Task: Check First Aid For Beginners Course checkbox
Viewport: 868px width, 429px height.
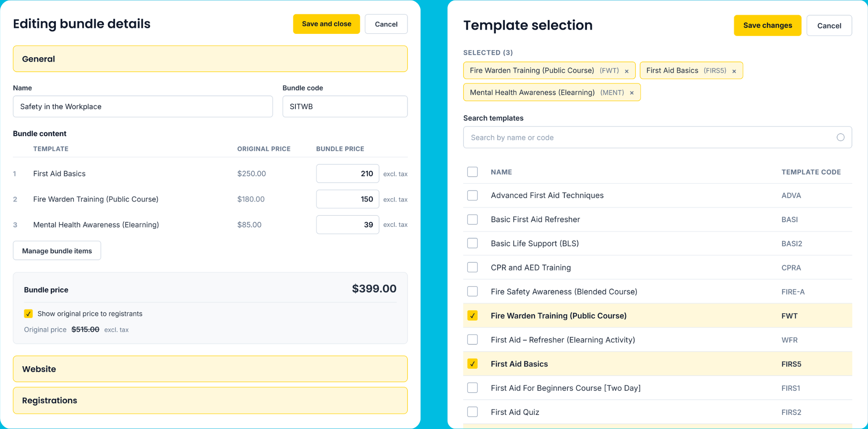Action: point(472,388)
